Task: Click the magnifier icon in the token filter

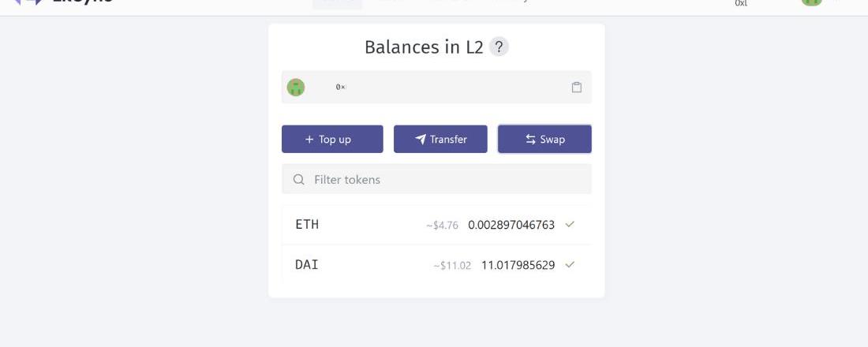Action: pos(299,180)
